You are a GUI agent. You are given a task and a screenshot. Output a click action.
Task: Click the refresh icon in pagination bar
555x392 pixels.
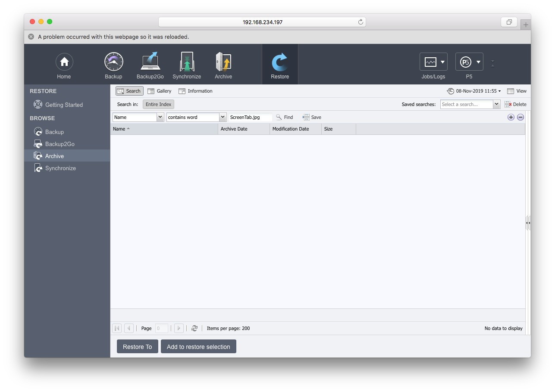(194, 328)
